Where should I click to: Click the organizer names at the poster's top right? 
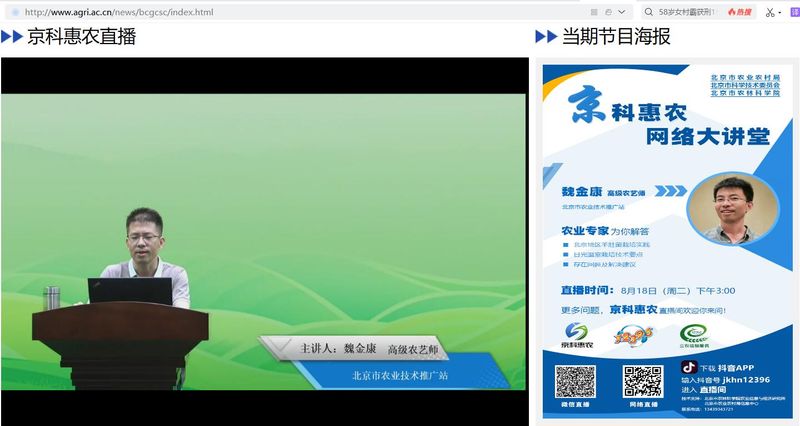pos(745,85)
